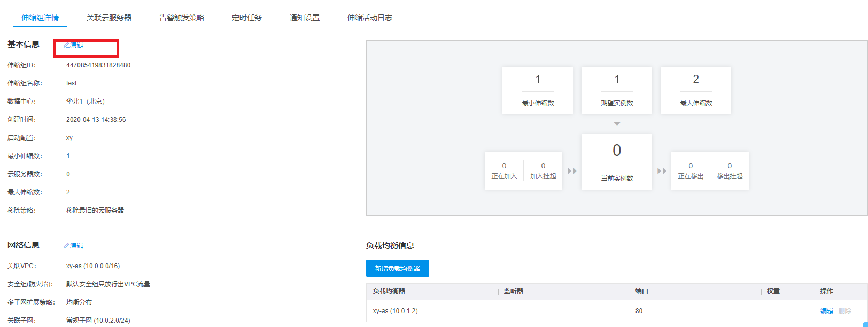Viewport: 868px width, 327px height.
Task: Open the 告警触发策略 tab
Action: coord(182,18)
